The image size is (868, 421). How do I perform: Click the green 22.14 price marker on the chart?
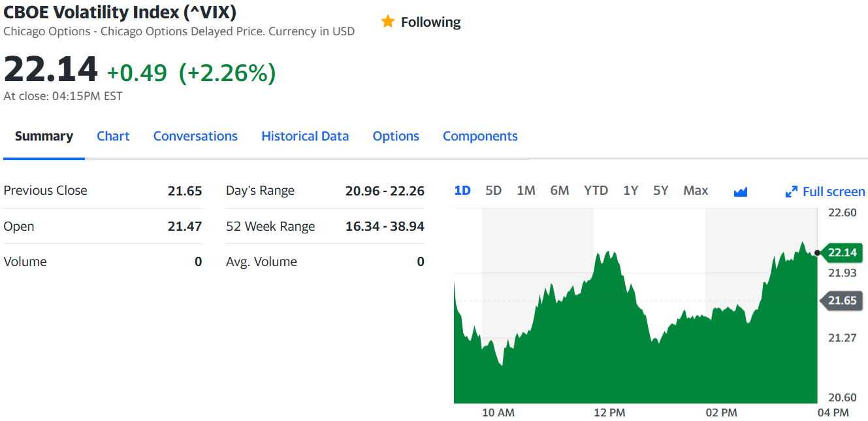tap(841, 252)
